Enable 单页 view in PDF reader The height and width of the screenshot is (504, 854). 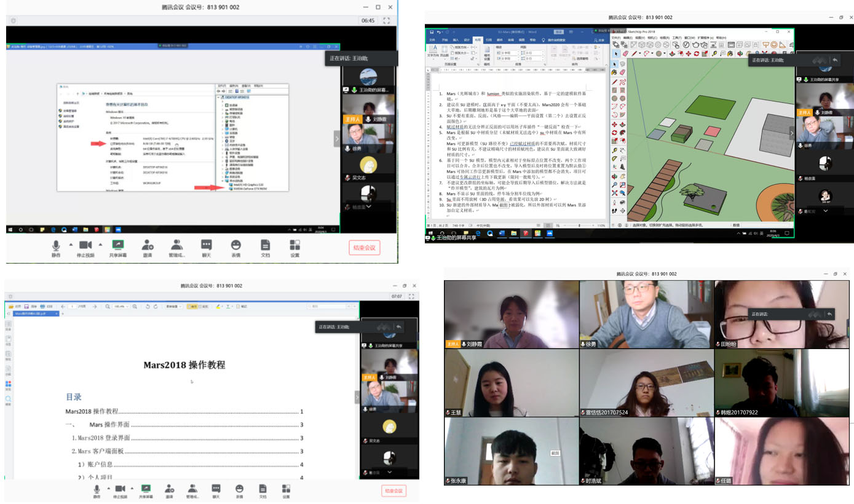(192, 306)
